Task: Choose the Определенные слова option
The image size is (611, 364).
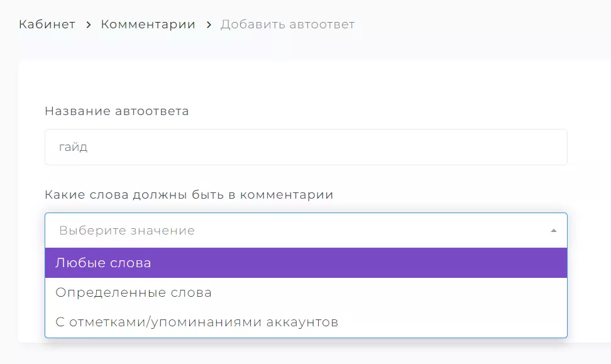Action: [306, 292]
